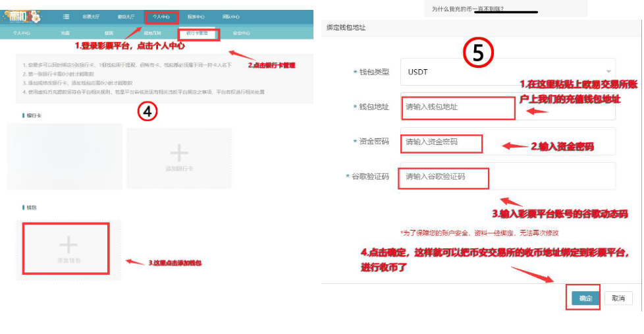Screen dimensions: 644x334
Task: Open 报表中心 in the top navigation
Action: [x=196, y=16]
